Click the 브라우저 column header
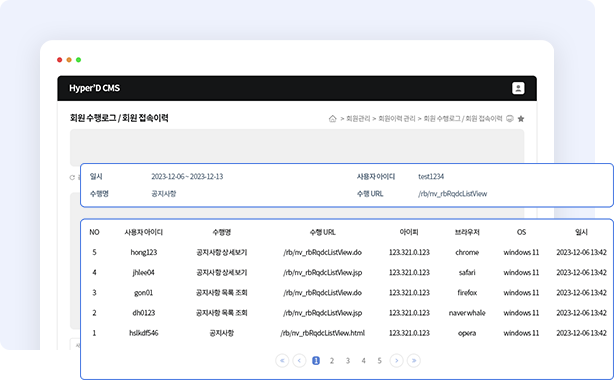Image resolution: width=614 pixels, height=380 pixels. tap(467, 232)
